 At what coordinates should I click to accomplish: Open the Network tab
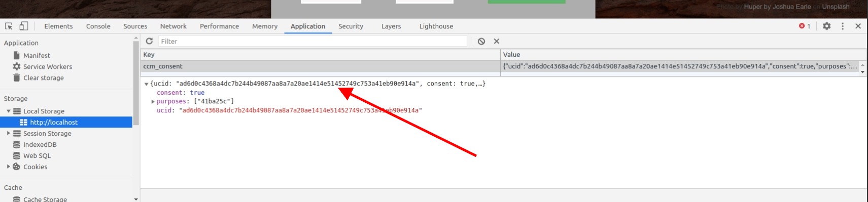click(173, 26)
